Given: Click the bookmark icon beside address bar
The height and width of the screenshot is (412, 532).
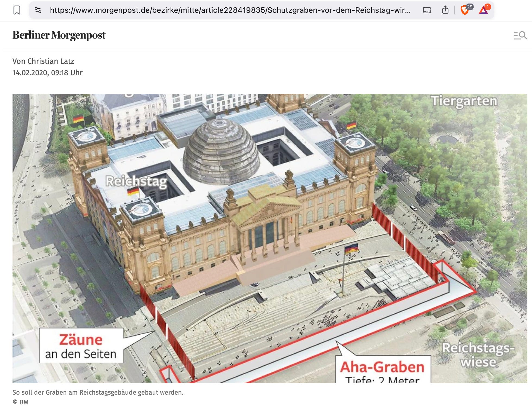Looking at the screenshot, I should 17,10.
